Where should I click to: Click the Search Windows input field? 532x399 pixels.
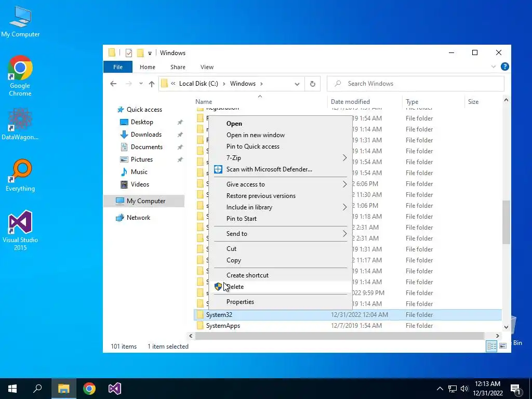(x=416, y=84)
